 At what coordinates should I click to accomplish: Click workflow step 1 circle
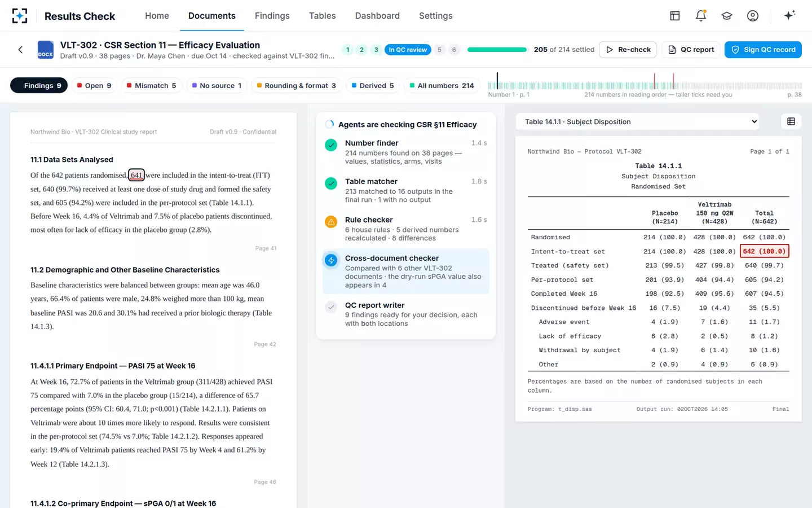point(348,50)
